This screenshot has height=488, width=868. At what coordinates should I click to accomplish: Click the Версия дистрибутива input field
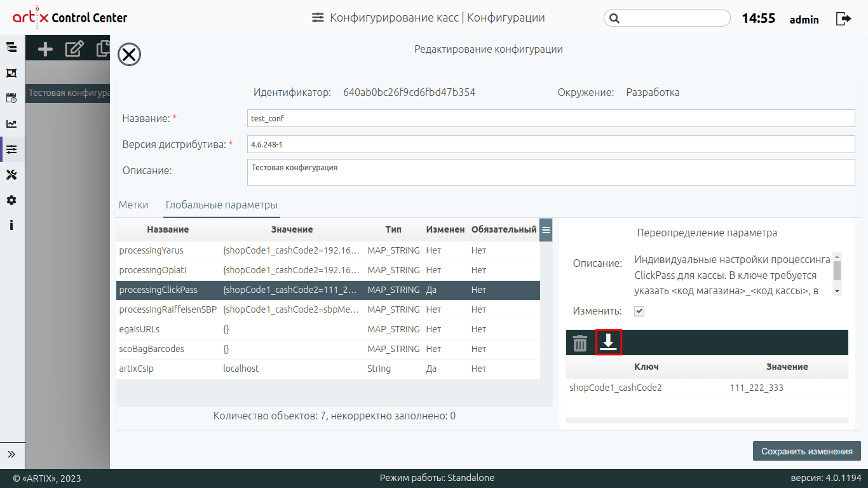551,144
